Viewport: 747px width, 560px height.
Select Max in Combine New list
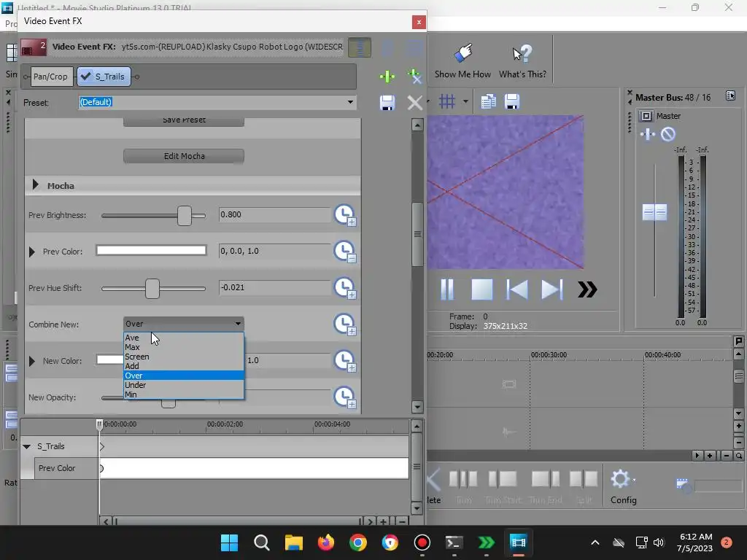coord(183,347)
